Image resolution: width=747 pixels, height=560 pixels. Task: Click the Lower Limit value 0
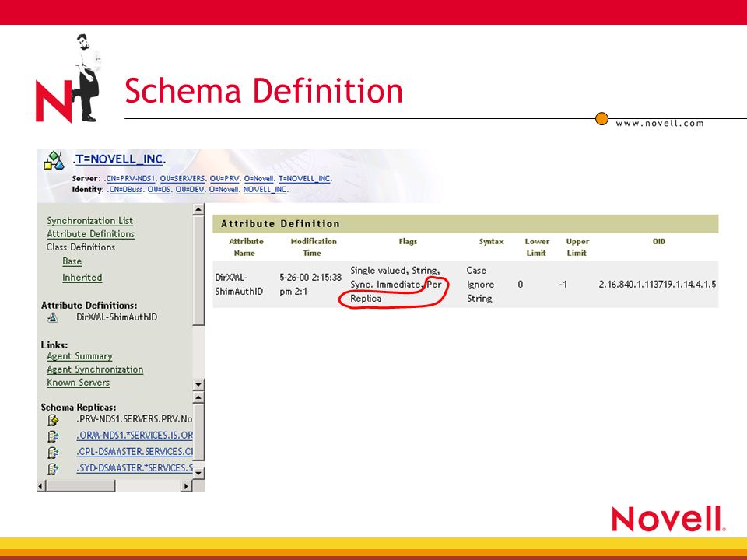521,285
